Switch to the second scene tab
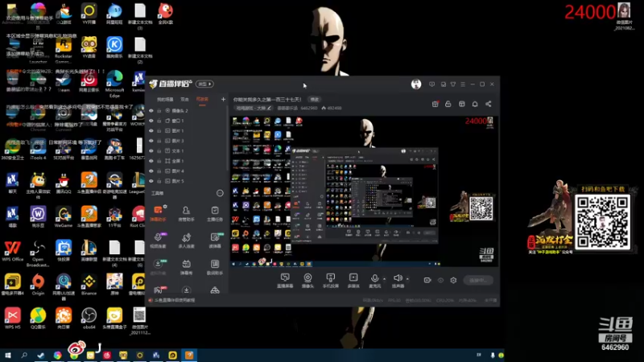Screen dimensions: 644x362 [x=185, y=99]
